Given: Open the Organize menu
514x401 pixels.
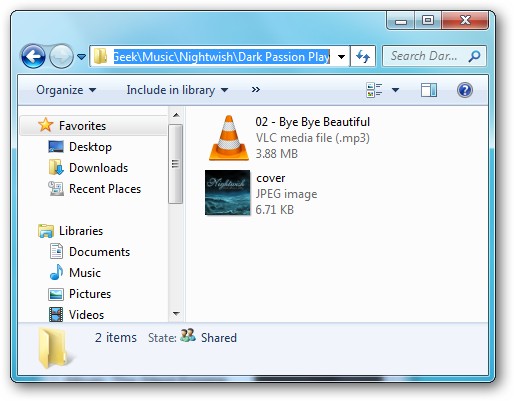Looking at the screenshot, I should [66, 90].
